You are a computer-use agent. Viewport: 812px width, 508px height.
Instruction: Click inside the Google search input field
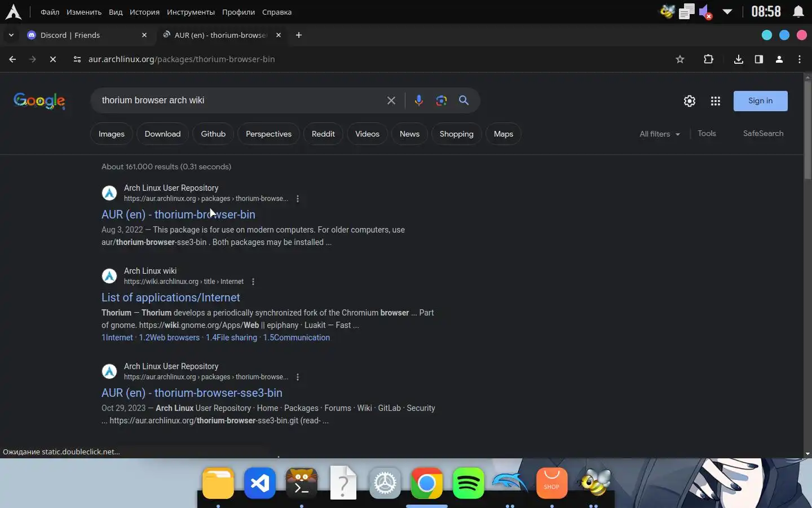point(240,100)
